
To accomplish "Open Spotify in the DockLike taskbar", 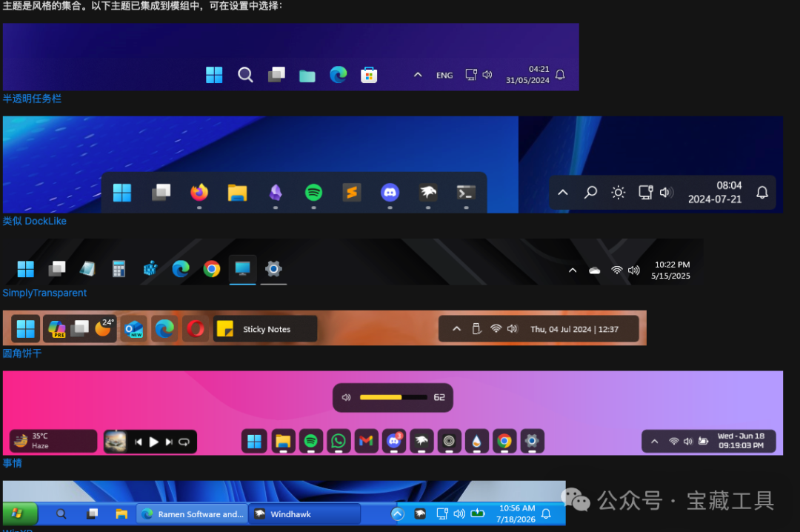I will point(313,193).
